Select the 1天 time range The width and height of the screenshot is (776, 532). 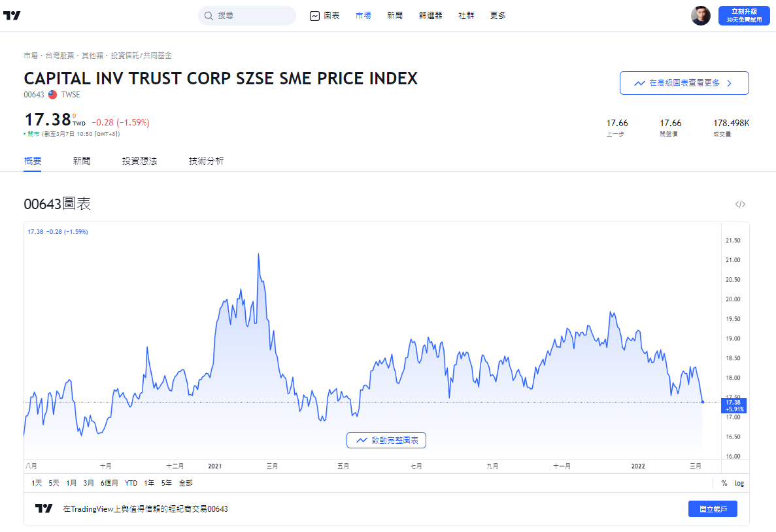(x=37, y=483)
